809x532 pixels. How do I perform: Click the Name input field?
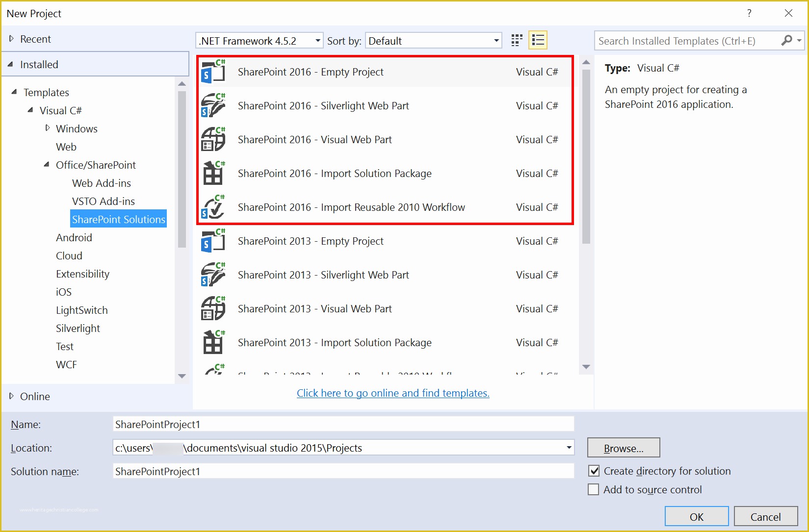[x=343, y=424]
